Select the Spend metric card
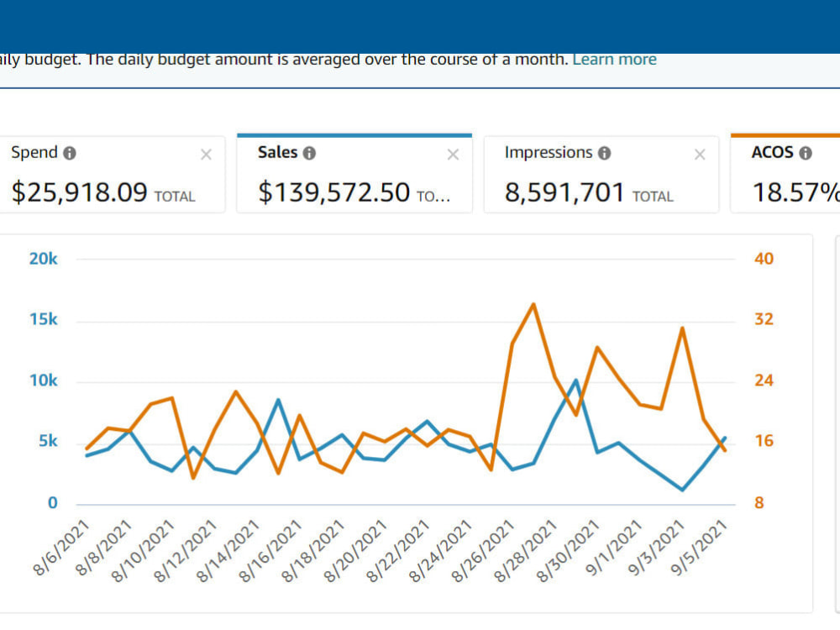 (x=112, y=174)
